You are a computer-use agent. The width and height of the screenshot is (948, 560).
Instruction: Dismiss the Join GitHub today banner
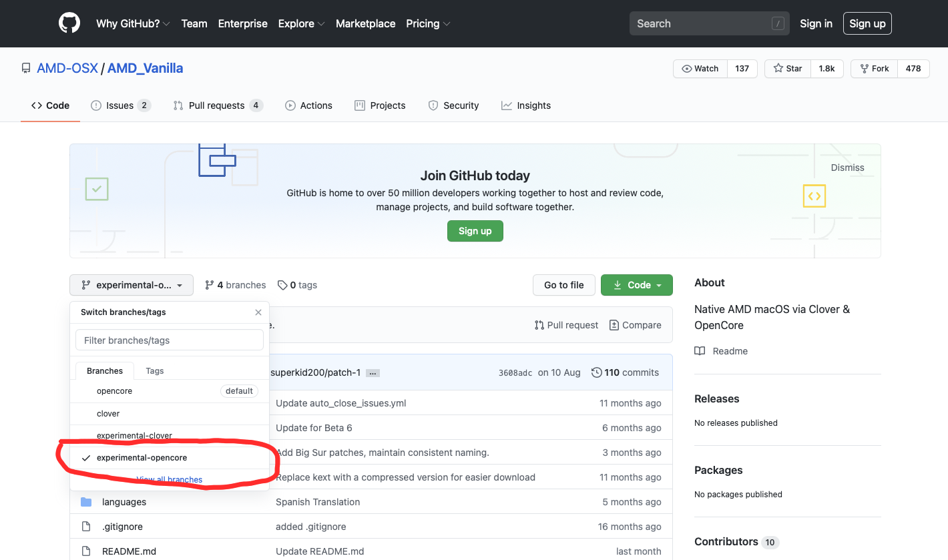pos(848,168)
